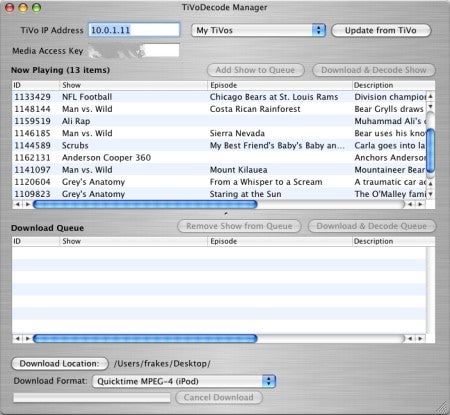The height and width of the screenshot is (415, 450).
Task: Click Download Queue horizontal scrollbar thumb
Action: [145, 339]
